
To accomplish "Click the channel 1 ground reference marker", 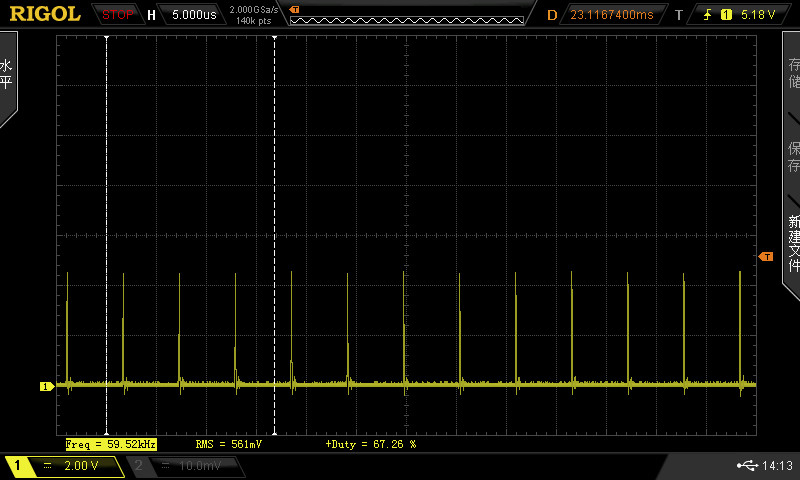I will click(47, 387).
